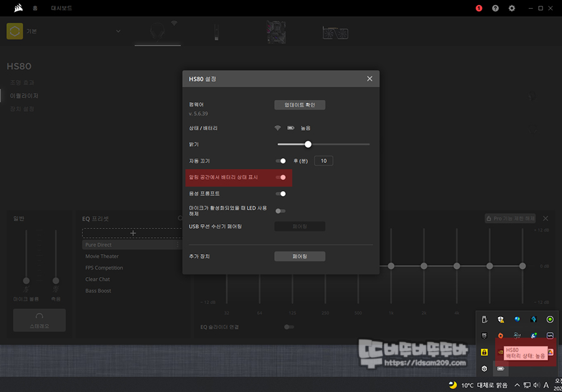
Task: Open the Epic Games tray icon
Action: (484, 335)
